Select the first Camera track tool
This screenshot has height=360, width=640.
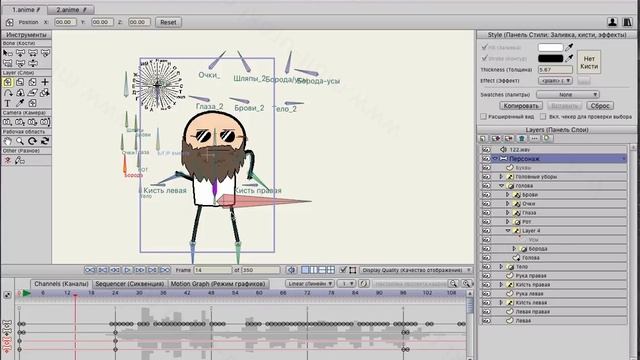point(7,122)
